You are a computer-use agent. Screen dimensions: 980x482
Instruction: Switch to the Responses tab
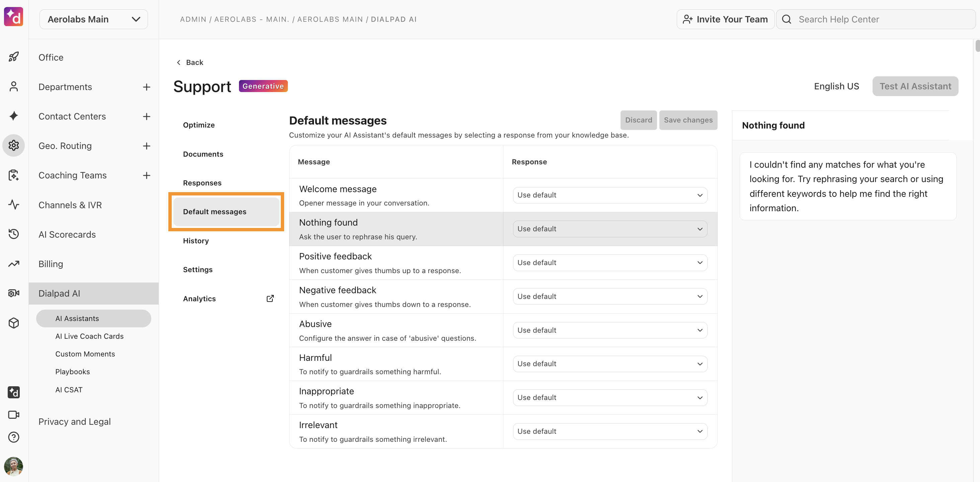click(x=226, y=183)
